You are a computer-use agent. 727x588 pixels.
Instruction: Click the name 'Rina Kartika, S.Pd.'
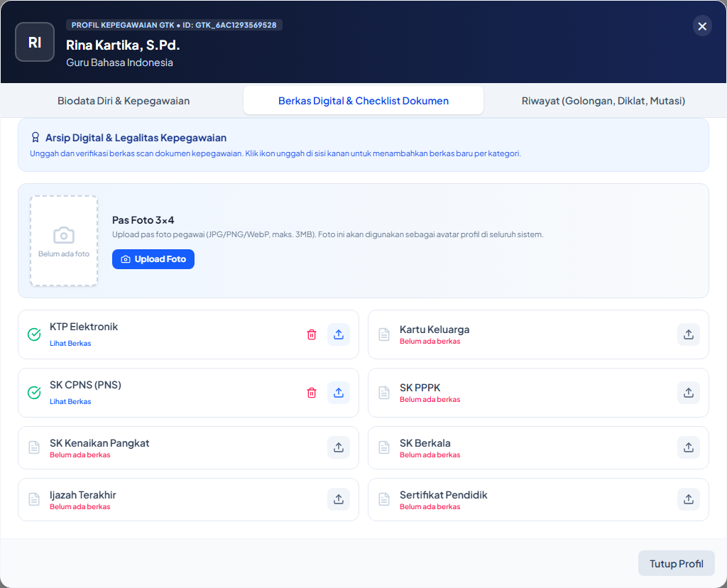coord(123,45)
